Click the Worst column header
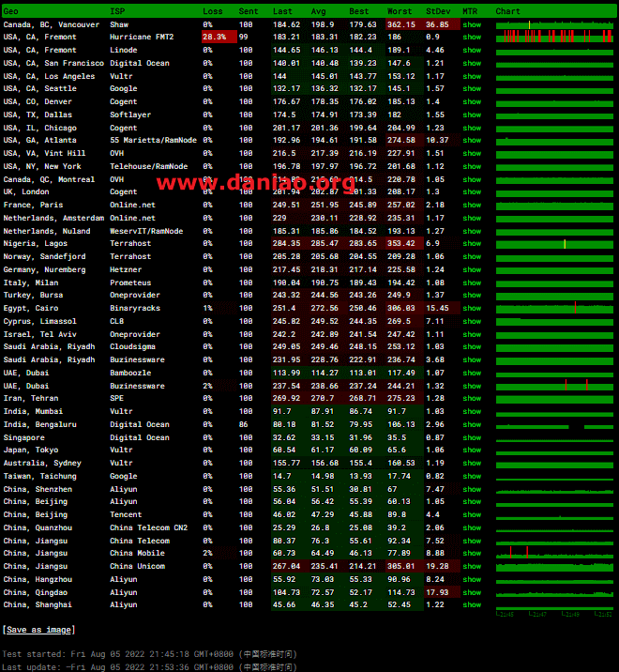This screenshot has height=672, width=619. point(400,11)
